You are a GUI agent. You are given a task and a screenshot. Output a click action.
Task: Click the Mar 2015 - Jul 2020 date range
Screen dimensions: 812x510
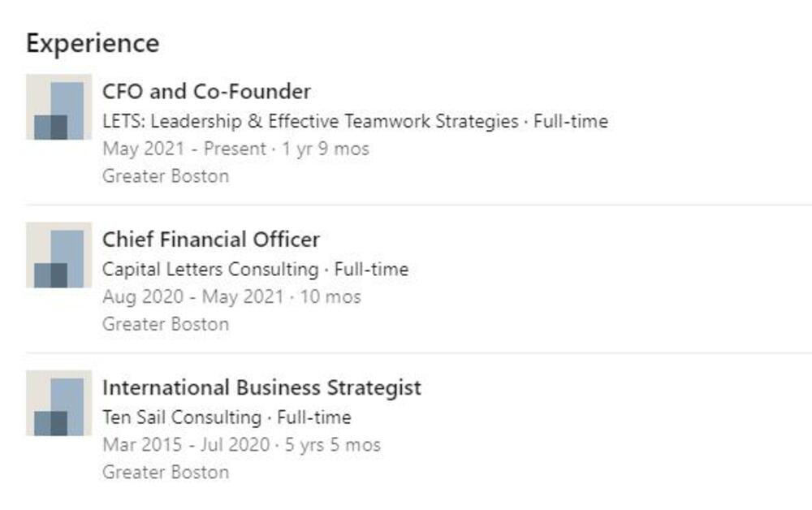click(x=186, y=445)
